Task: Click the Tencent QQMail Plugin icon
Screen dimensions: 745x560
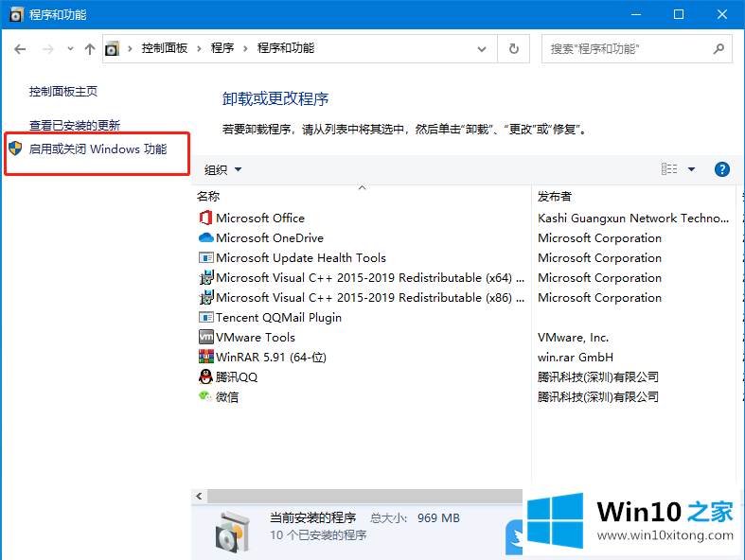Action: click(x=205, y=317)
